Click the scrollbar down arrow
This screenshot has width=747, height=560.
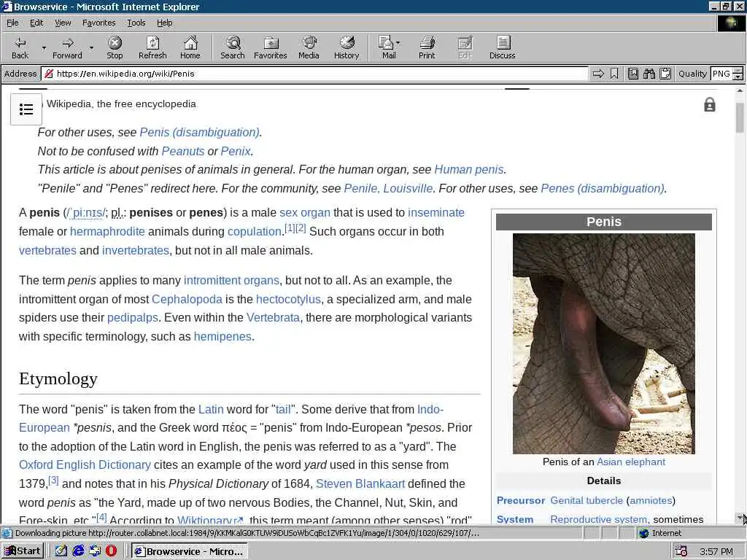[740, 517]
